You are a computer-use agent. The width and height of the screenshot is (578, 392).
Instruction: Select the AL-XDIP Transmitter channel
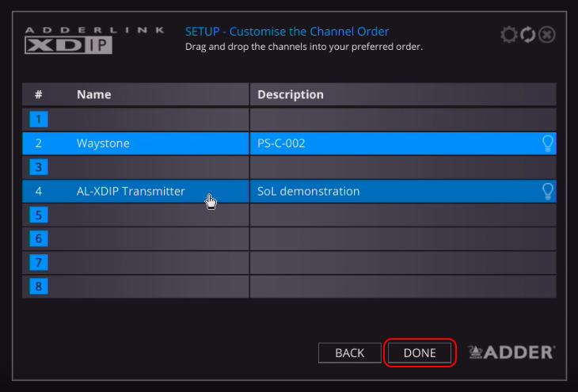pos(131,191)
